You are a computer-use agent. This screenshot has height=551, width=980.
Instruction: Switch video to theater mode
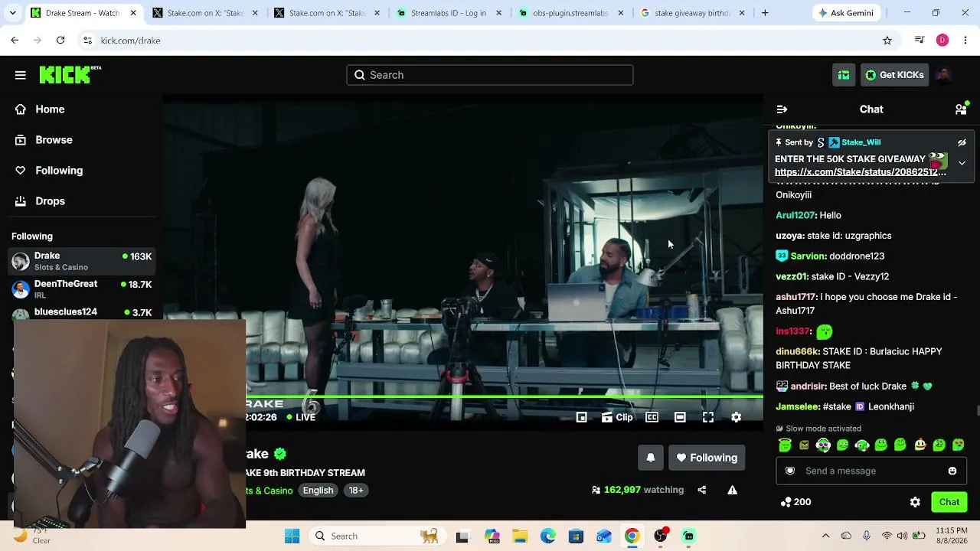(680, 417)
